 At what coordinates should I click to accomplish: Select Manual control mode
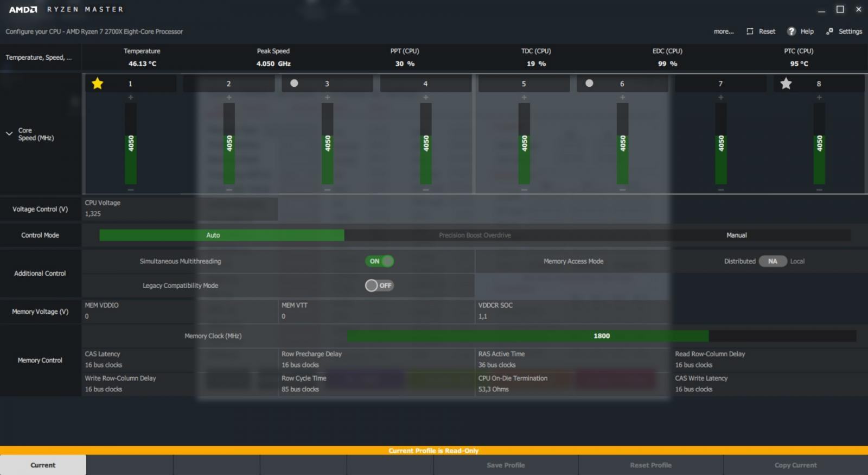tap(736, 235)
